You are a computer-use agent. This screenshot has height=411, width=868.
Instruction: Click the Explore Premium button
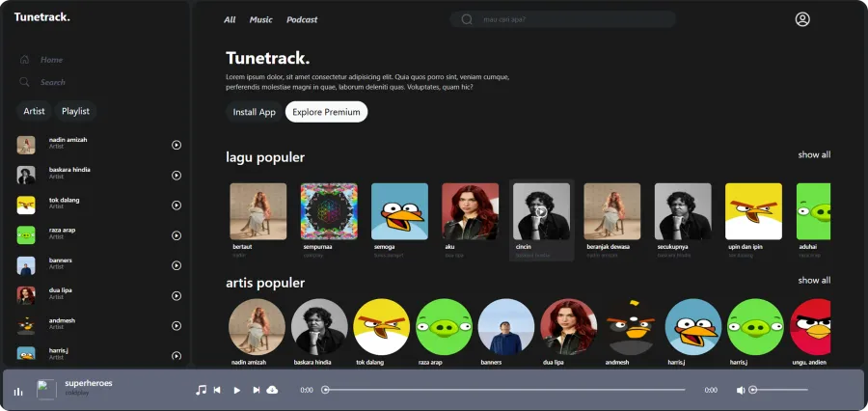326,112
